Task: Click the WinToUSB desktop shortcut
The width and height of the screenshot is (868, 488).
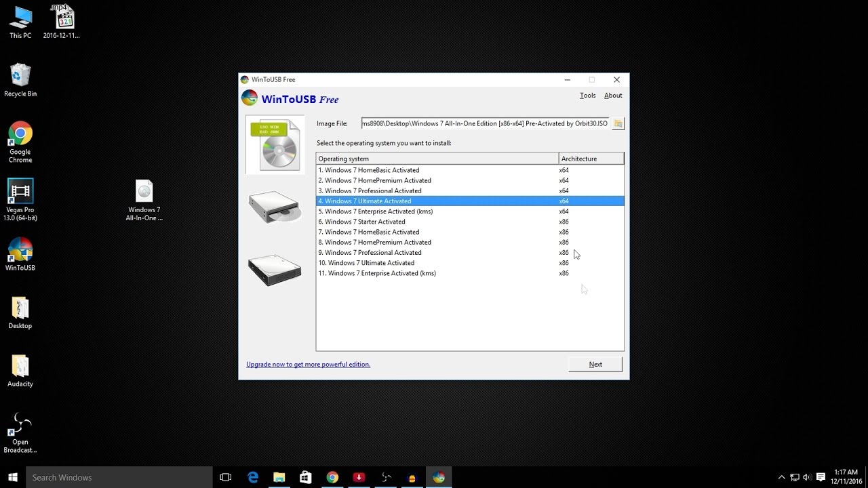Action: pyautogui.click(x=20, y=254)
